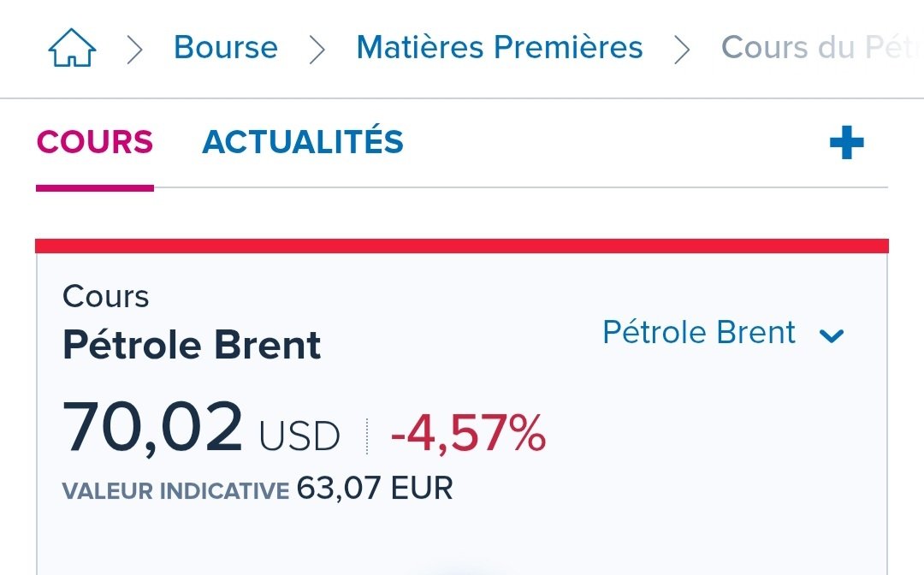Select the bold Pétrole Brent heading
This screenshot has width=924, height=575.
tap(192, 345)
